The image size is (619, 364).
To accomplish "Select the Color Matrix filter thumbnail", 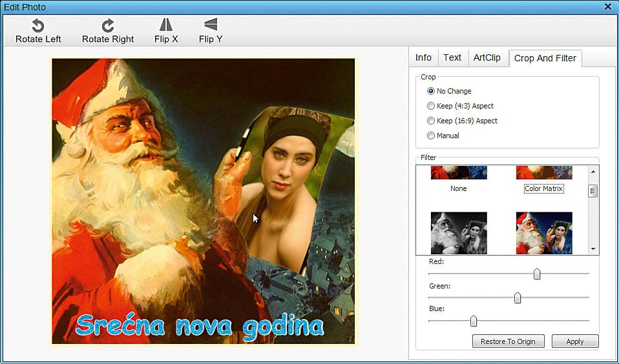I will (x=544, y=173).
